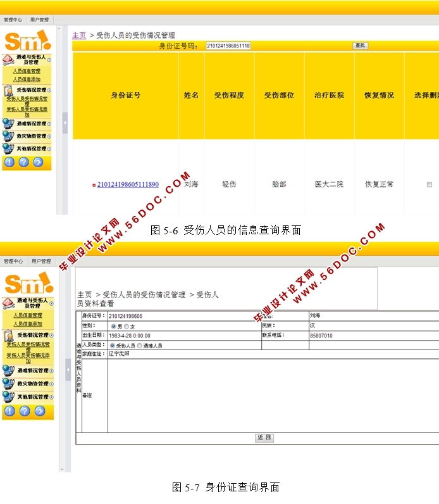Click the 家庭住址 field showing 辽宁沈阳

[x=273, y=354]
